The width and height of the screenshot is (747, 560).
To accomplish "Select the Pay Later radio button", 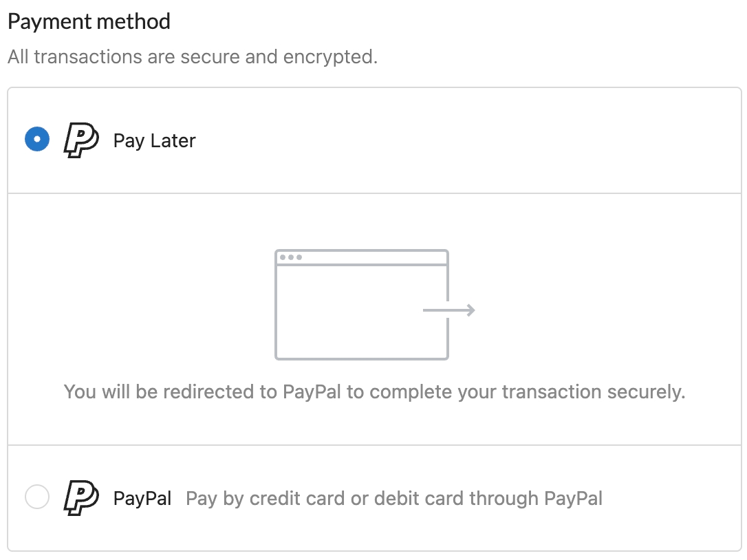I will pyautogui.click(x=36, y=140).
